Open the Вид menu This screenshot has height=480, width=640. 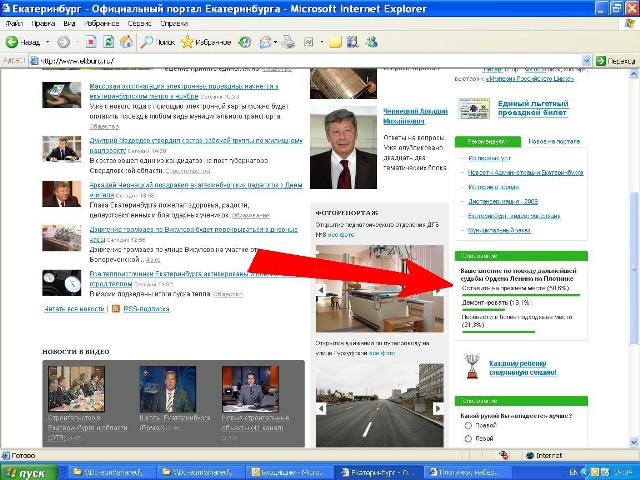pyautogui.click(x=69, y=24)
